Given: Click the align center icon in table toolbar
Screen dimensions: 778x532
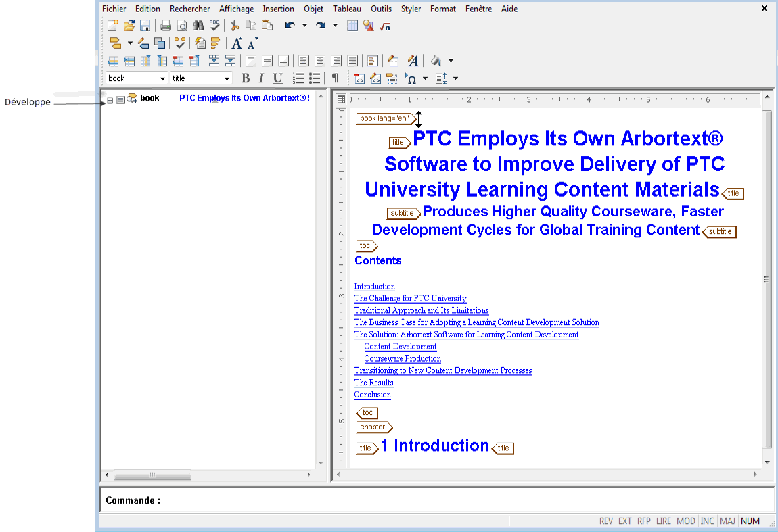Looking at the screenshot, I should click(x=320, y=61).
